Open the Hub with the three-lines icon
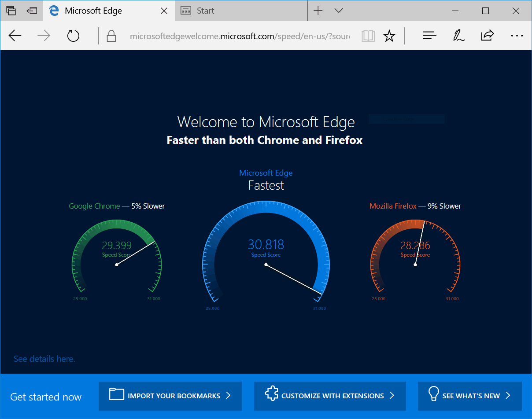This screenshot has width=532, height=419. (x=429, y=36)
